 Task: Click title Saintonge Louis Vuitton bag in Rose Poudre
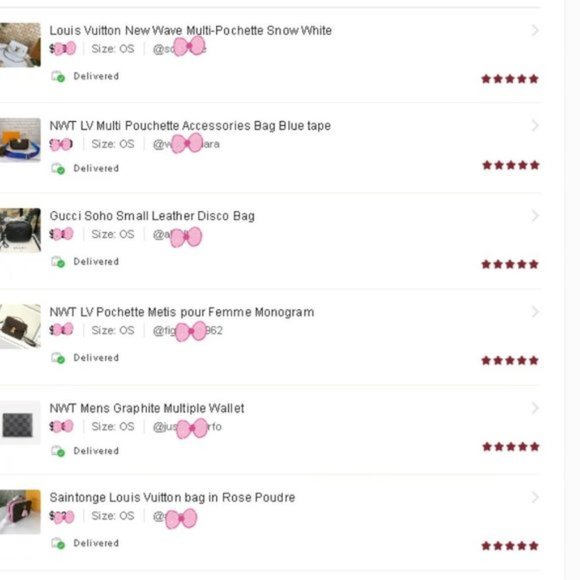pos(172,498)
